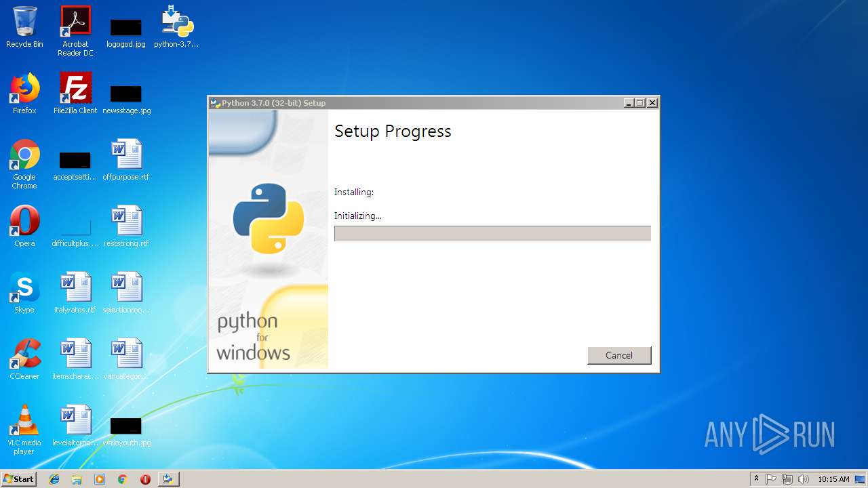Open the media player taskbar icon
Image resolution: width=868 pixels, height=488 pixels.
(100, 479)
